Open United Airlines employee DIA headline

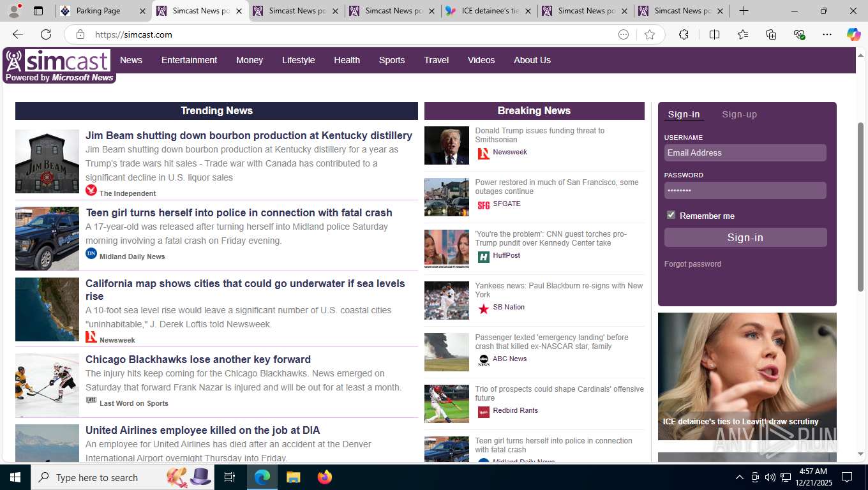(202, 430)
